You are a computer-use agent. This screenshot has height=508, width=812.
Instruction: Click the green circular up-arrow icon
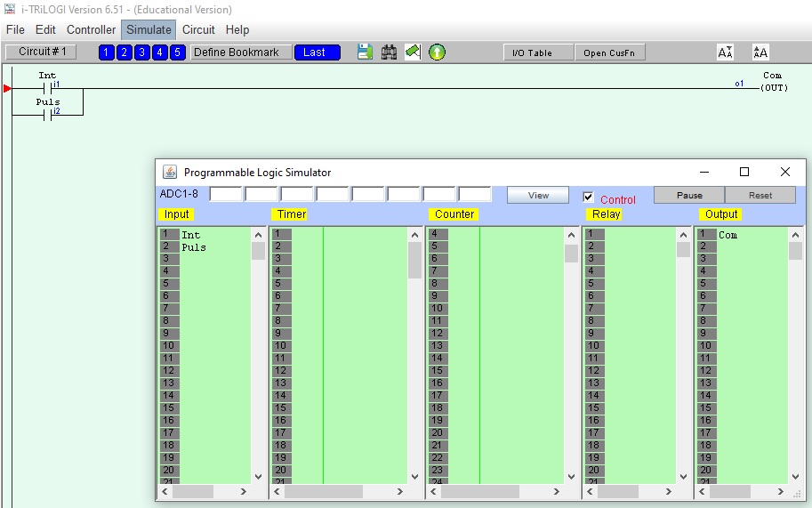(x=437, y=52)
